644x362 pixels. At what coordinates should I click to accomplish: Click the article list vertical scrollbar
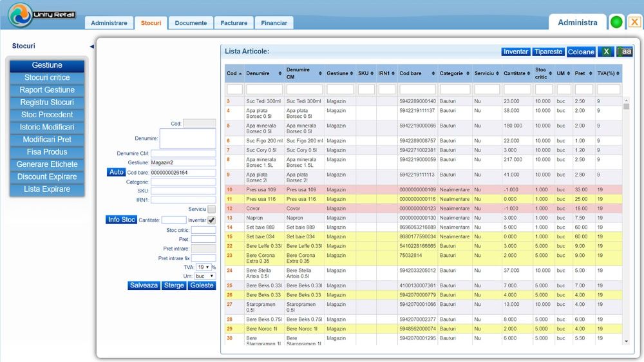click(x=626, y=219)
